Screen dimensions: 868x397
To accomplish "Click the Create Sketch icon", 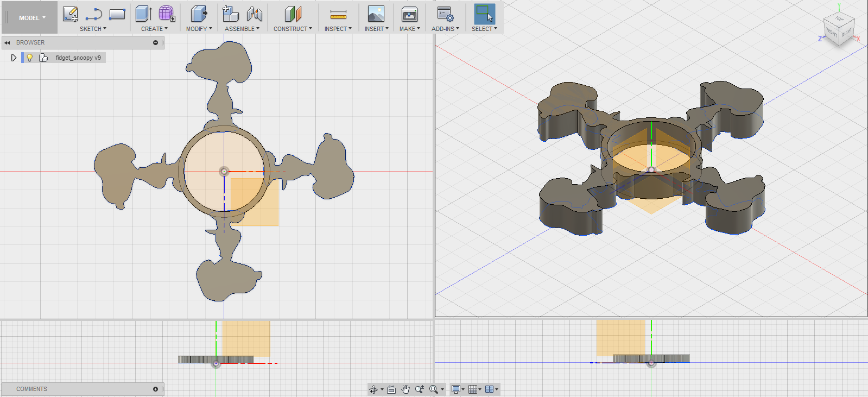I will (x=70, y=14).
